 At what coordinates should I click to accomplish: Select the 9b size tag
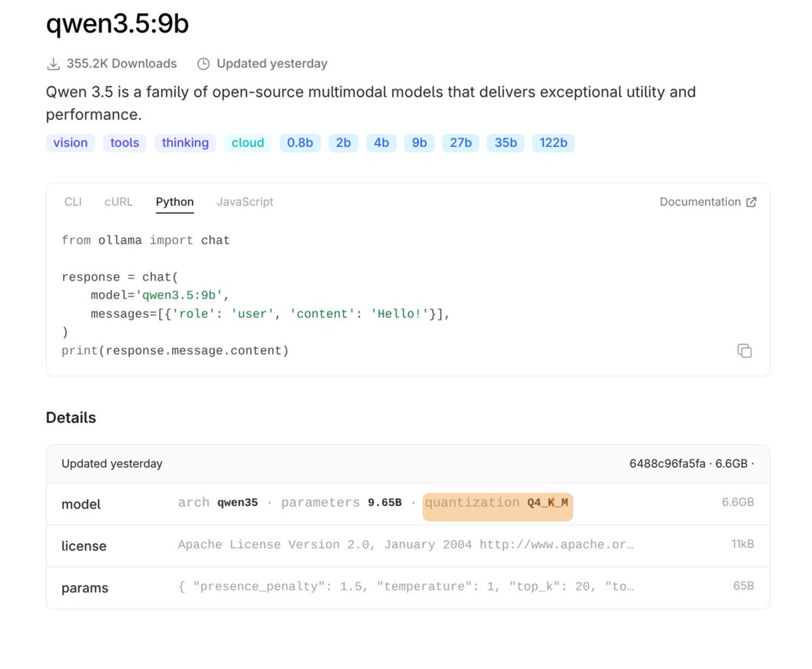coord(419,143)
